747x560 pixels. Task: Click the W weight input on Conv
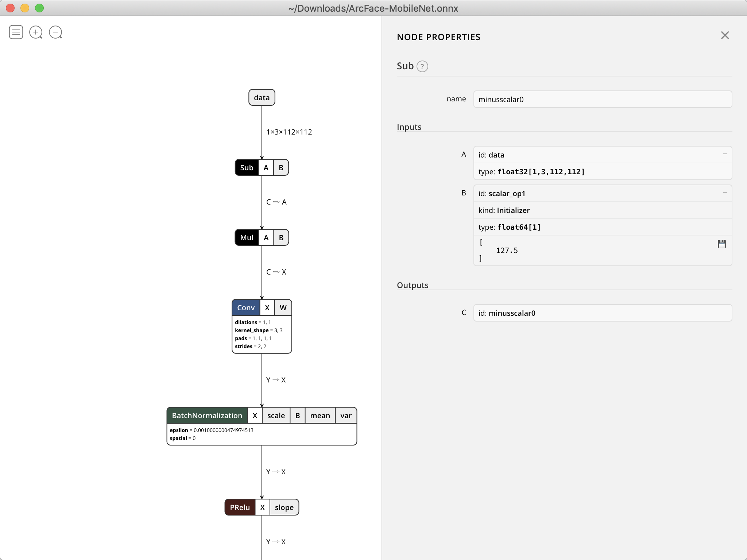283,307
